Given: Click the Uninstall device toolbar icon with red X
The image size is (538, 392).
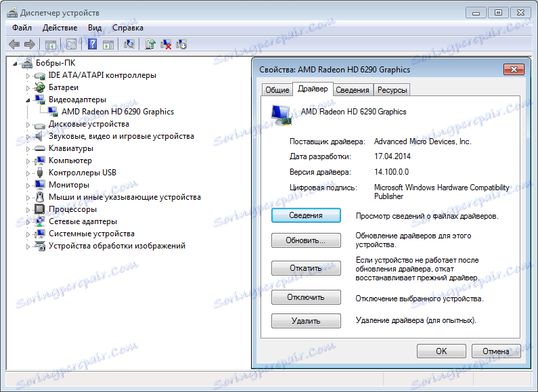Looking at the screenshot, I should tap(166, 44).
